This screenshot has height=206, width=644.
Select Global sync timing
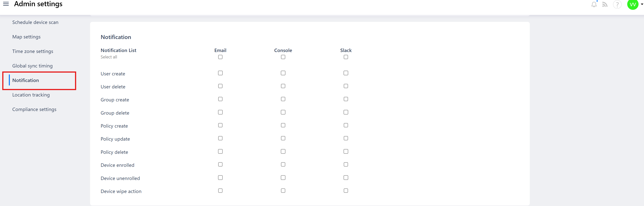point(32,66)
